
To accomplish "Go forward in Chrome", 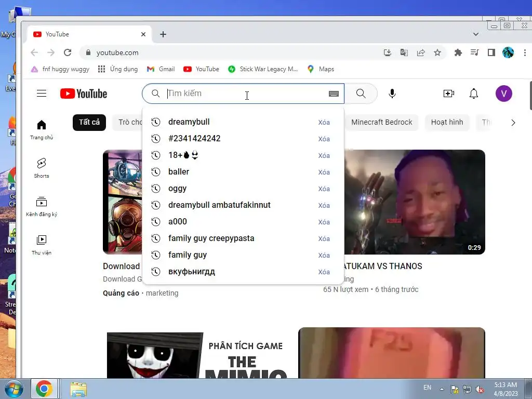I will pyautogui.click(x=51, y=52).
